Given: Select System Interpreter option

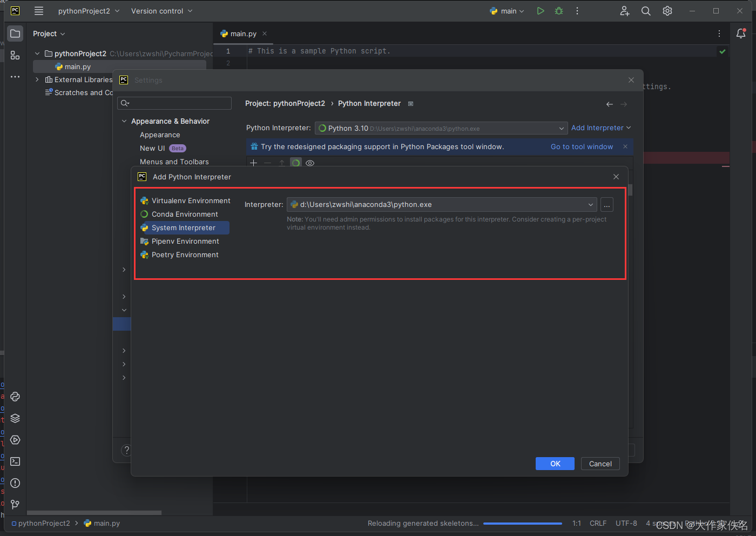Looking at the screenshot, I should pos(184,228).
